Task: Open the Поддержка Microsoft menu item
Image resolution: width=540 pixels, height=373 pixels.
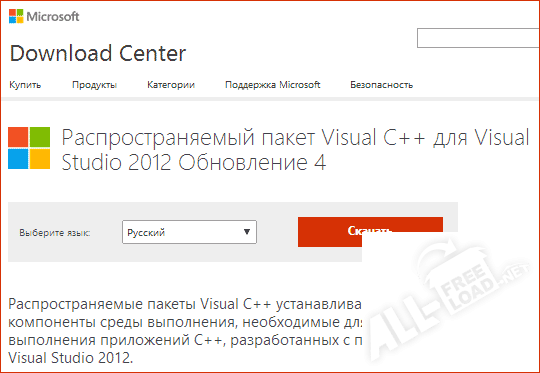Action: (272, 85)
